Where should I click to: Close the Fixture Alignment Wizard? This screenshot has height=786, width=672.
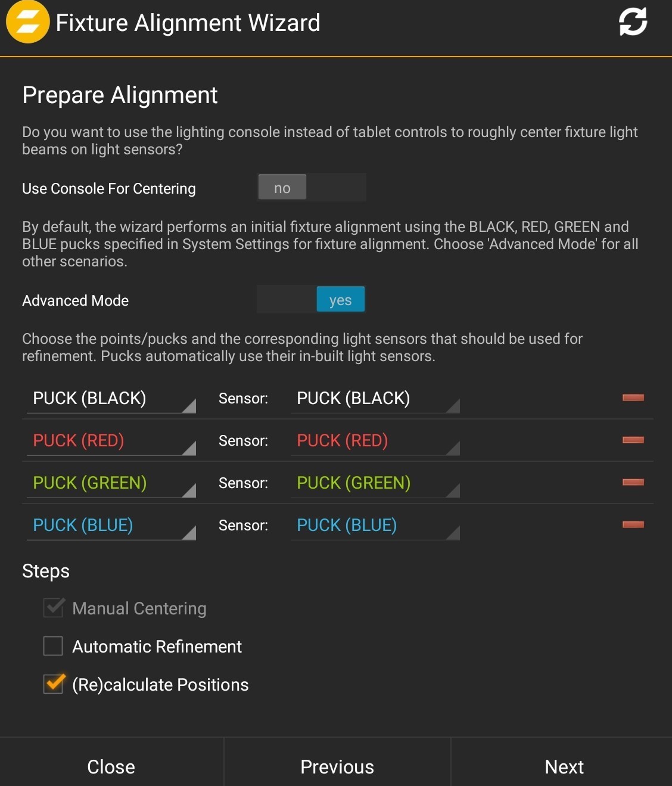click(x=111, y=766)
